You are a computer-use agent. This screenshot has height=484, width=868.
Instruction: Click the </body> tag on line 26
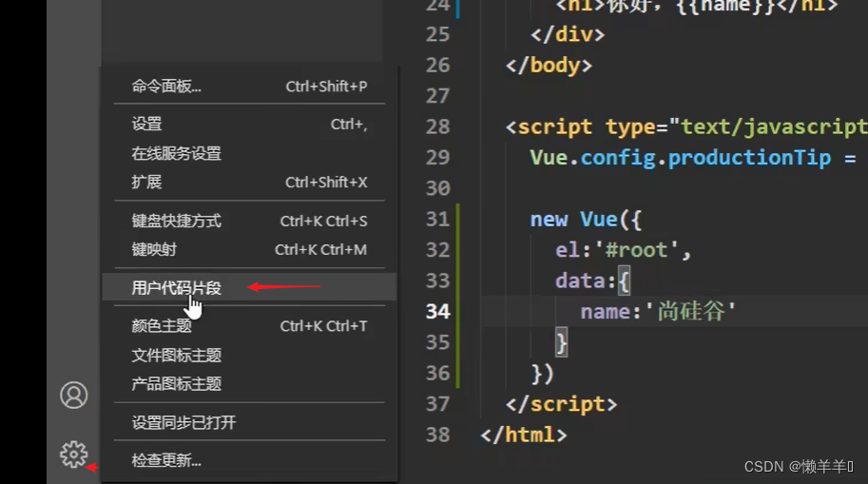(549, 66)
